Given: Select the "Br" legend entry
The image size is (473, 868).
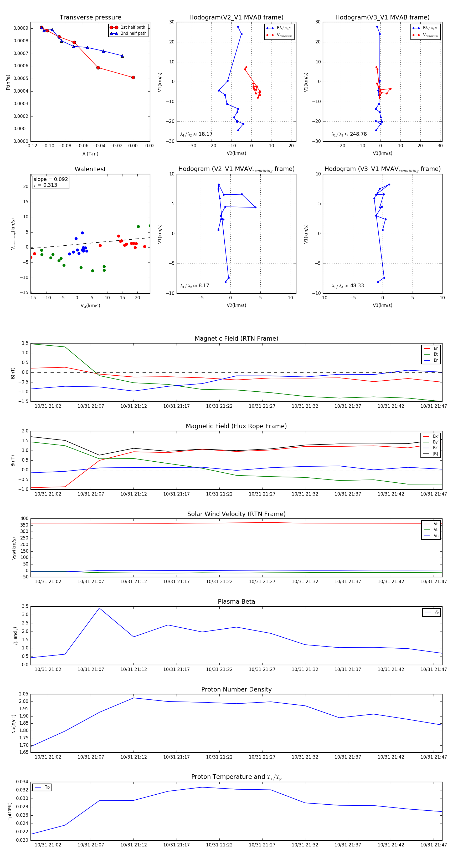Looking at the screenshot, I should click(x=431, y=349).
